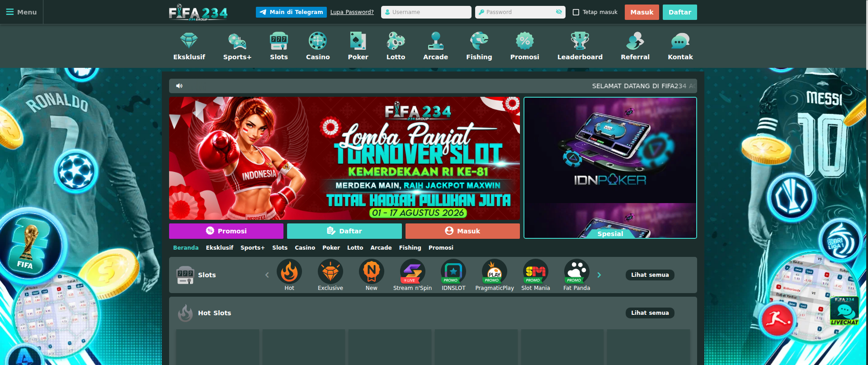Switch to the Fishing tab in sub-navigation
The width and height of the screenshot is (868, 365).
click(410, 248)
